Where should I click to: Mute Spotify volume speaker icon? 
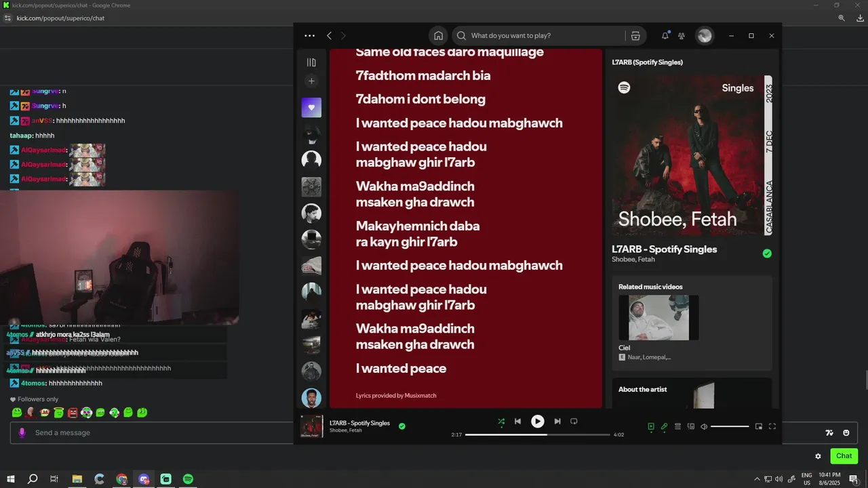coord(704,426)
